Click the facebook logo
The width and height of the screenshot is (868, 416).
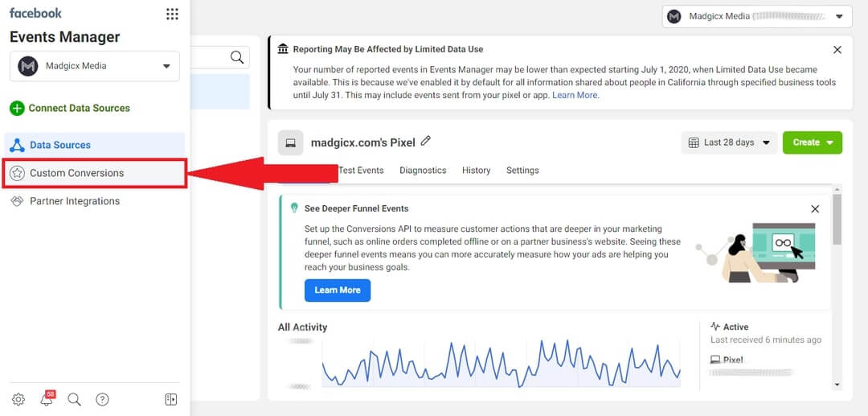35,14
